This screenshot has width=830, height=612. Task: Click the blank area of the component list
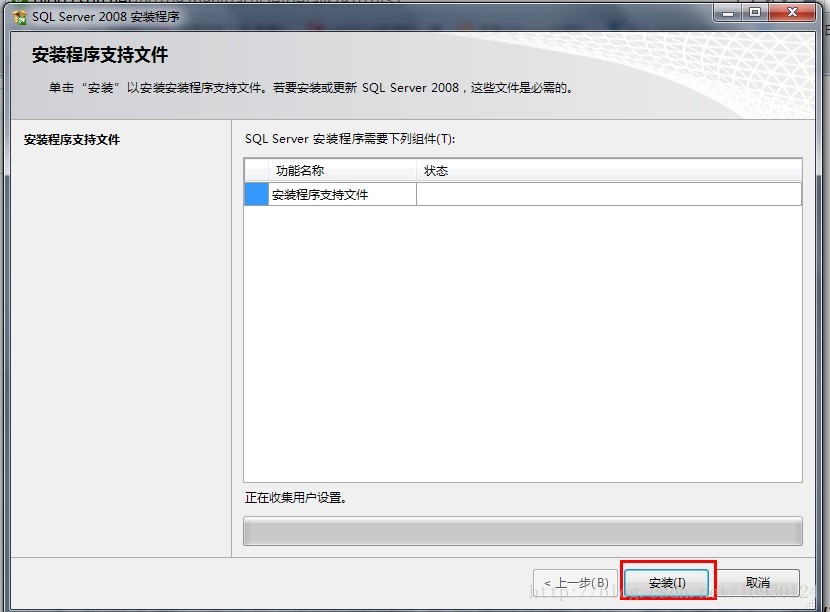pyautogui.click(x=523, y=343)
